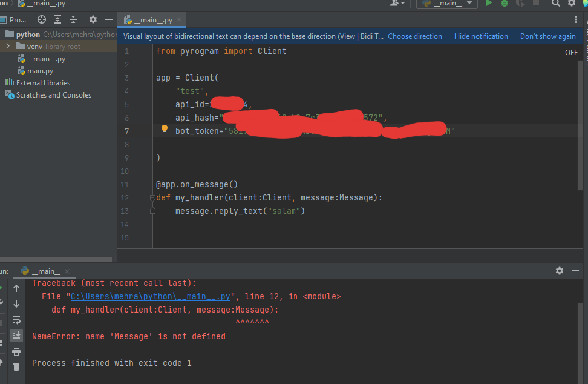Image resolution: width=588 pixels, height=384 pixels.
Task: Minimize the Run tool window
Action: (x=575, y=271)
